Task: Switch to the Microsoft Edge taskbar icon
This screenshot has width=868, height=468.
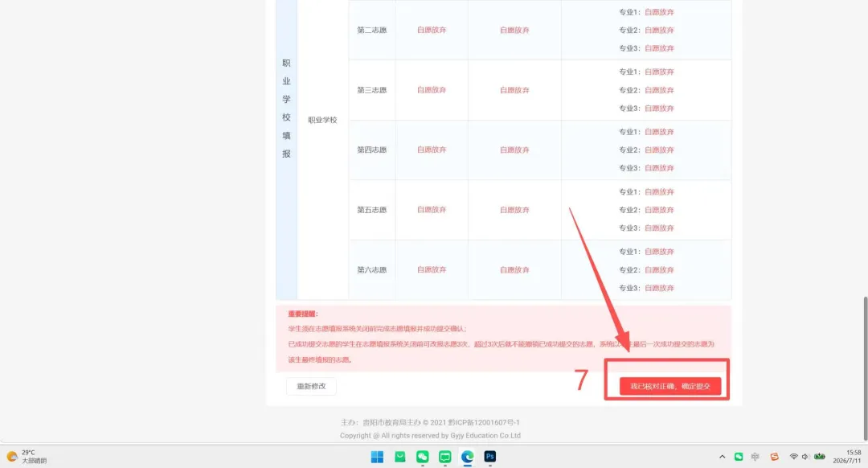Action: coord(467,457)
